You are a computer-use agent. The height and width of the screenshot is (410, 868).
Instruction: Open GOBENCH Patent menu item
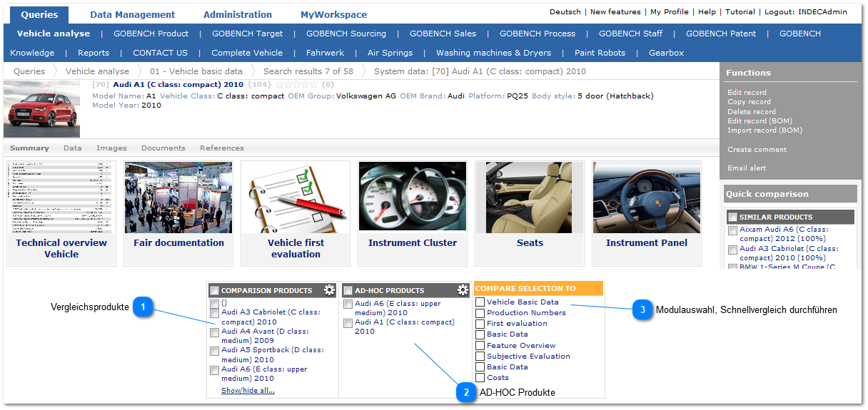coord(721,34)
